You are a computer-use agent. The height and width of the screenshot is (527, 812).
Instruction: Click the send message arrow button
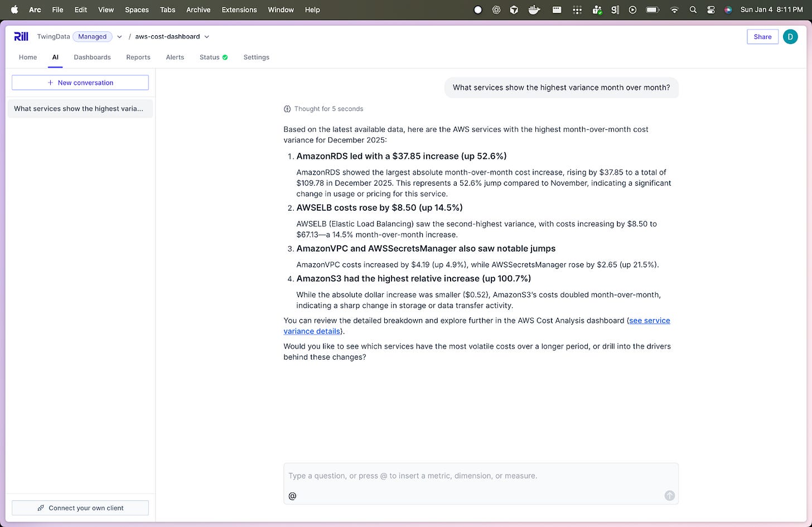670,496
